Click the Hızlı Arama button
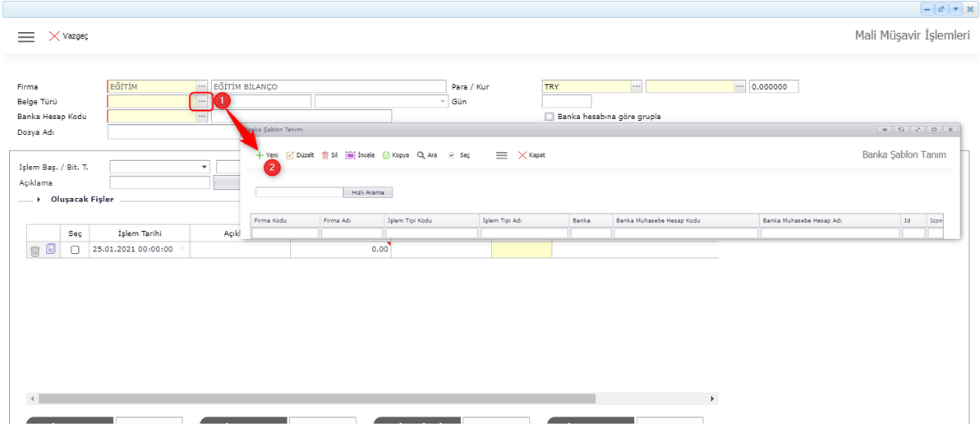This screenshot has height=424, width=980. pos(367,192)
